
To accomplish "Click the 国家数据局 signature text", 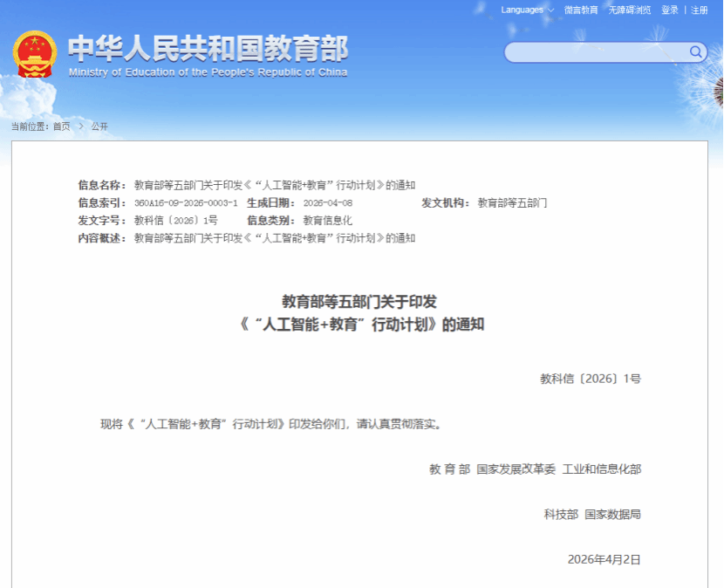I will (x=612, y=515).
